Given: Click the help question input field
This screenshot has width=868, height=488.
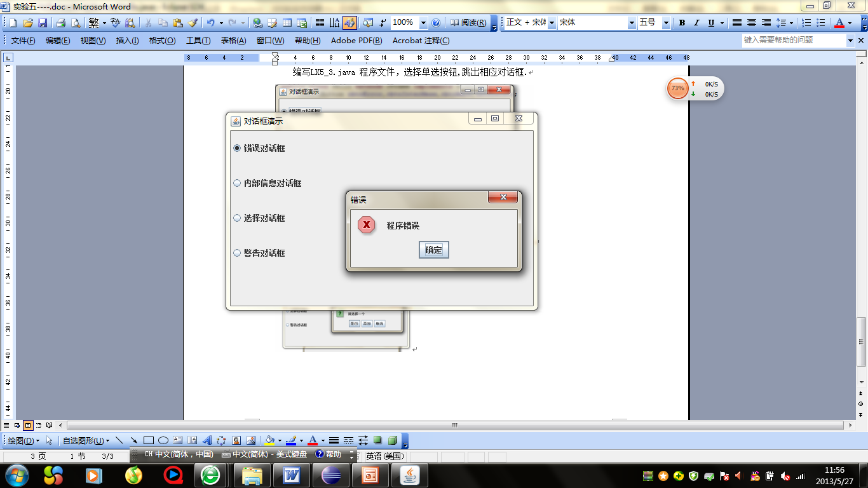Looking at the screenshot, I should point(794,40).
